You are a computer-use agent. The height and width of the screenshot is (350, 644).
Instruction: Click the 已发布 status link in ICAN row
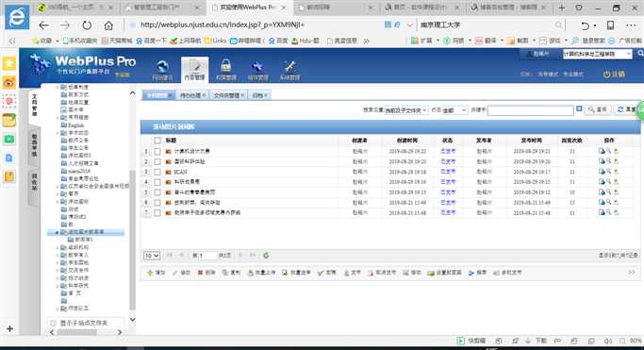[448, 172]
